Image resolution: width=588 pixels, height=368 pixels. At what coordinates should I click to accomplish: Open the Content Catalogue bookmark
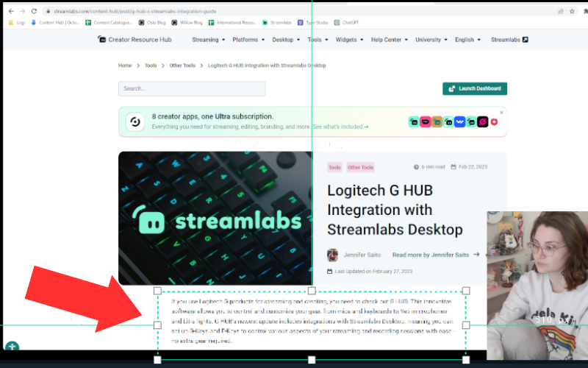click(109, 23)
